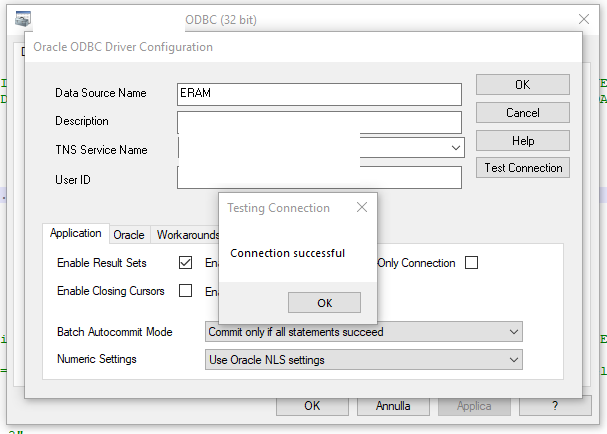Screen dimensions: 607x434
Task: Enable the Read-Only Connection checkbox
Action: (x=472, y=263)
